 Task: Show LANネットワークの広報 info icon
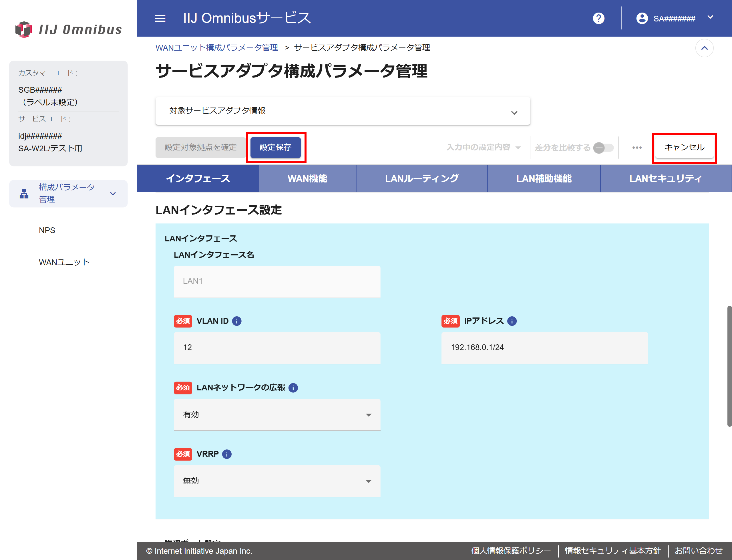[x=293, y=388]
